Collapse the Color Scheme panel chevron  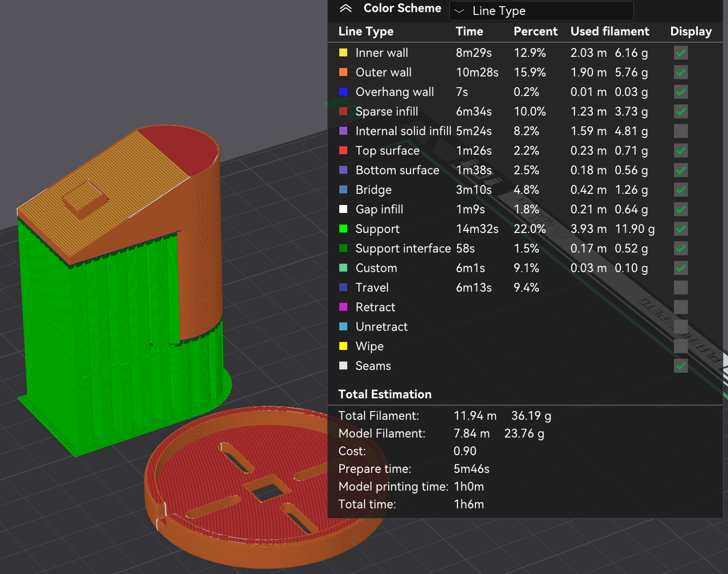point(346,8)
